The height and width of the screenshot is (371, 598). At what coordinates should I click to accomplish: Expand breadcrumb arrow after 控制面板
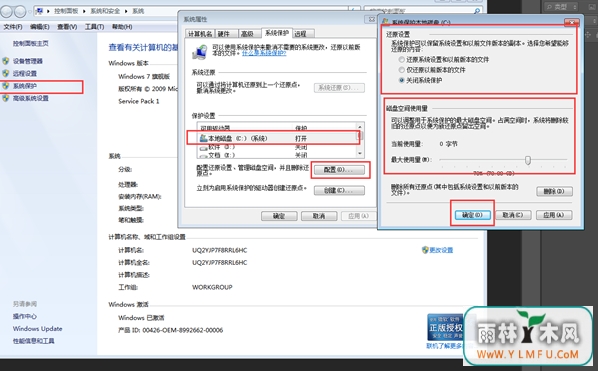click(85, 11)
